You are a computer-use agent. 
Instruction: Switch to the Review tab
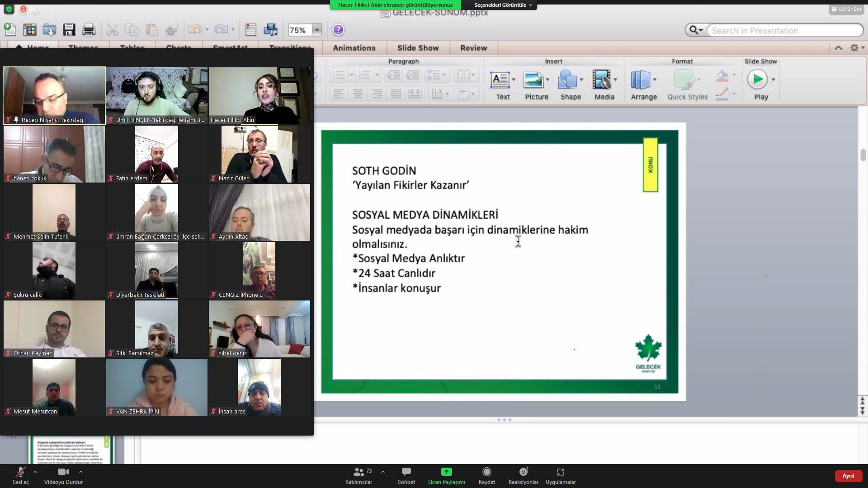pos(473,48)
